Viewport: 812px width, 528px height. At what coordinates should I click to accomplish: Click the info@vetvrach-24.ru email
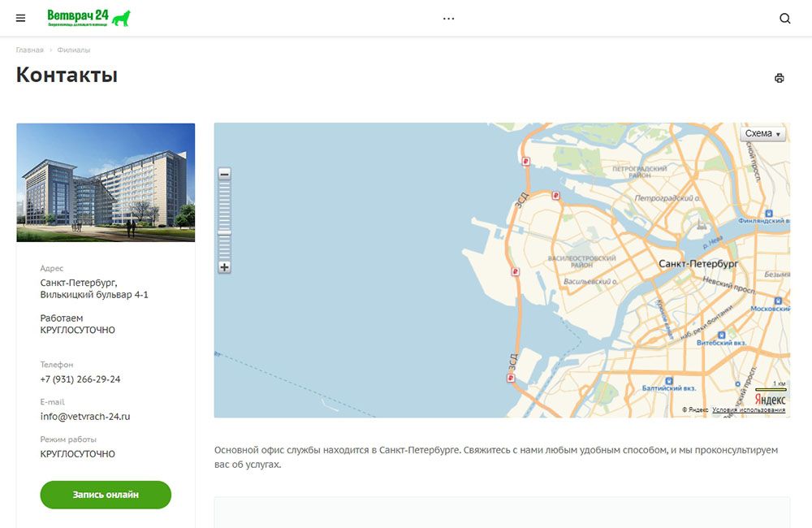tap(85, 417)
